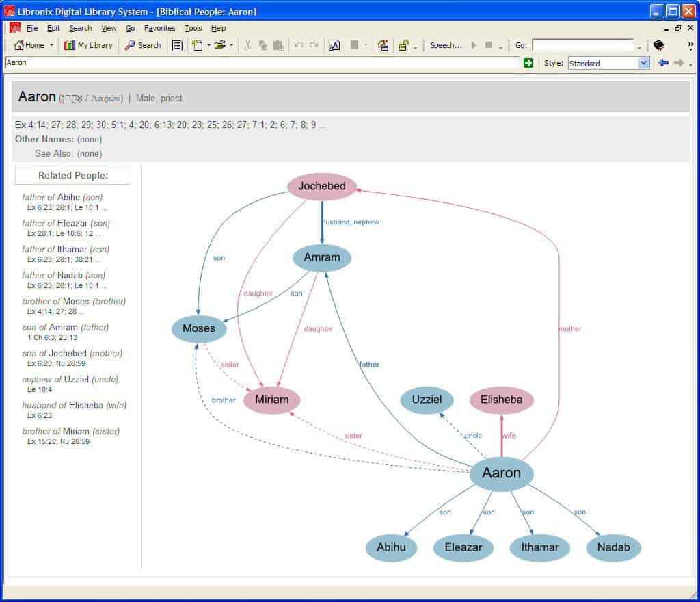The height and width of the screenshot is (602, 700).
Task: Select the Jochebed node in the graph
Action: pyautogui.click(x=322, y=186)
